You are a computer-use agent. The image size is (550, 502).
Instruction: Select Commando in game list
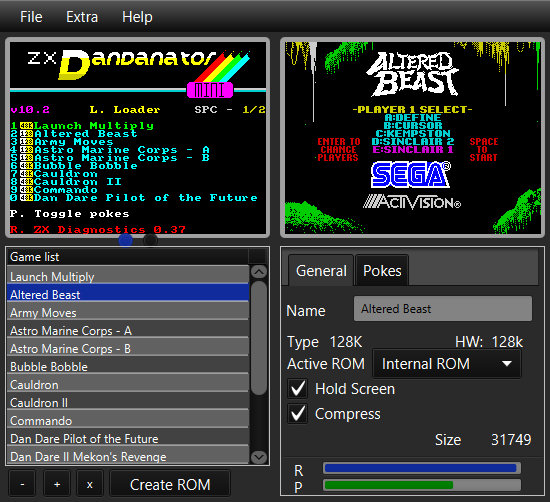[128, 420]
